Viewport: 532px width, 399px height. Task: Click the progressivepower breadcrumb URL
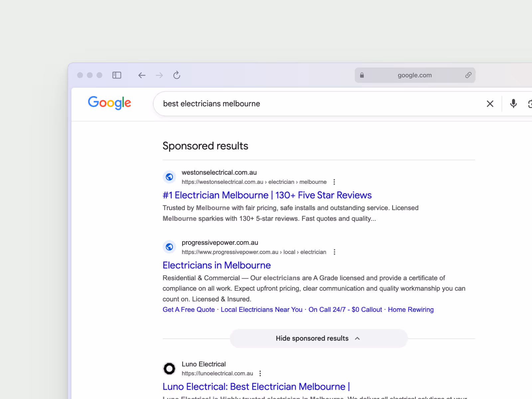click(x=254, y=252)
